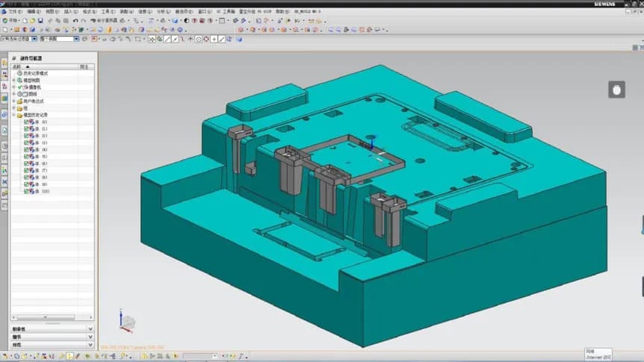Click the mouse icon in the viewport
The image size is (644, 362).
616,90
